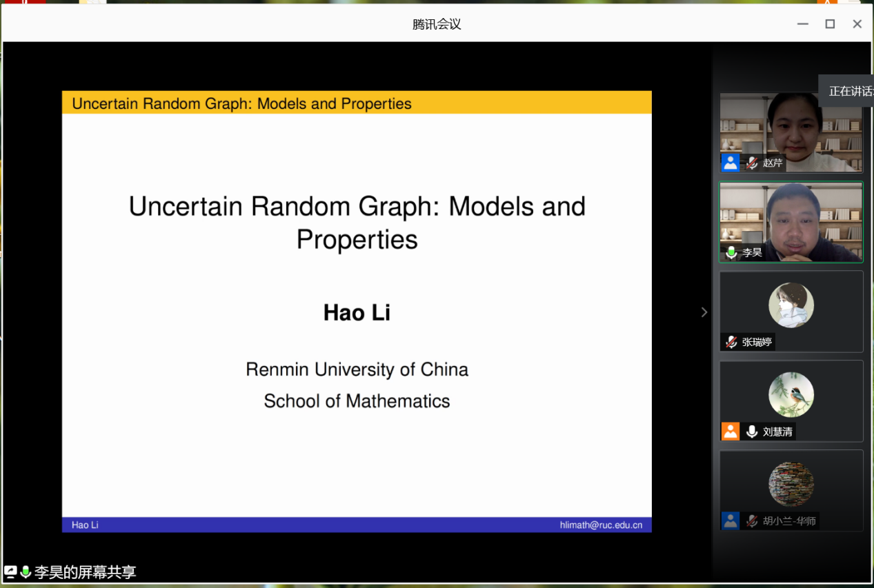
Task: Click 胡小兰-华师's round avatar picture
Action: 791,484
